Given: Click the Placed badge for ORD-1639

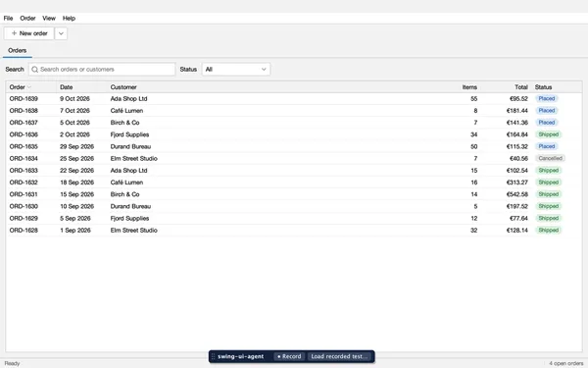Looking at the screenshot, I should tap(547, 99).
